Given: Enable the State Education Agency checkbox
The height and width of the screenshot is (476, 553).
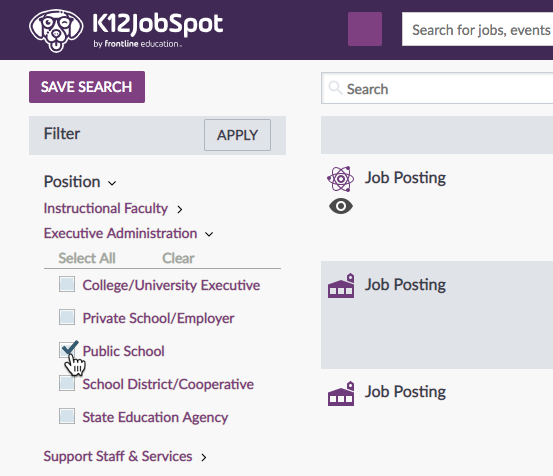Looking at the screenshot, I should (x=67, y=416).
